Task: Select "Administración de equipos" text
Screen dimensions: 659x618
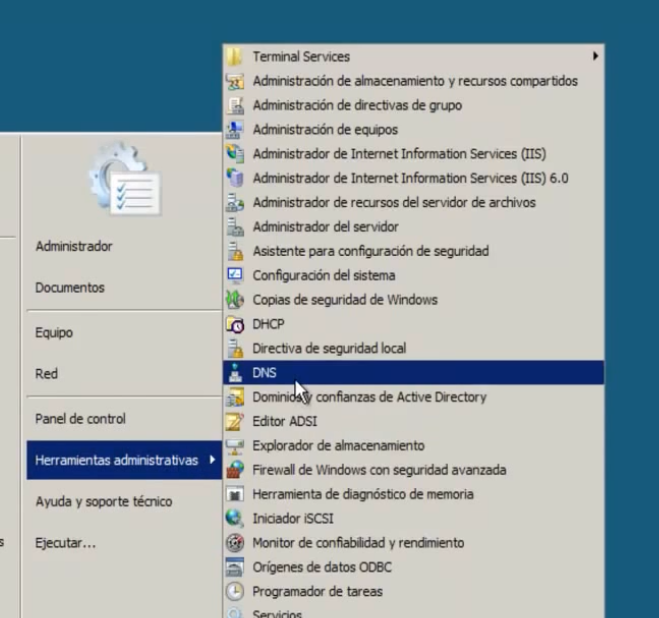Action: (x=325, y=129)
